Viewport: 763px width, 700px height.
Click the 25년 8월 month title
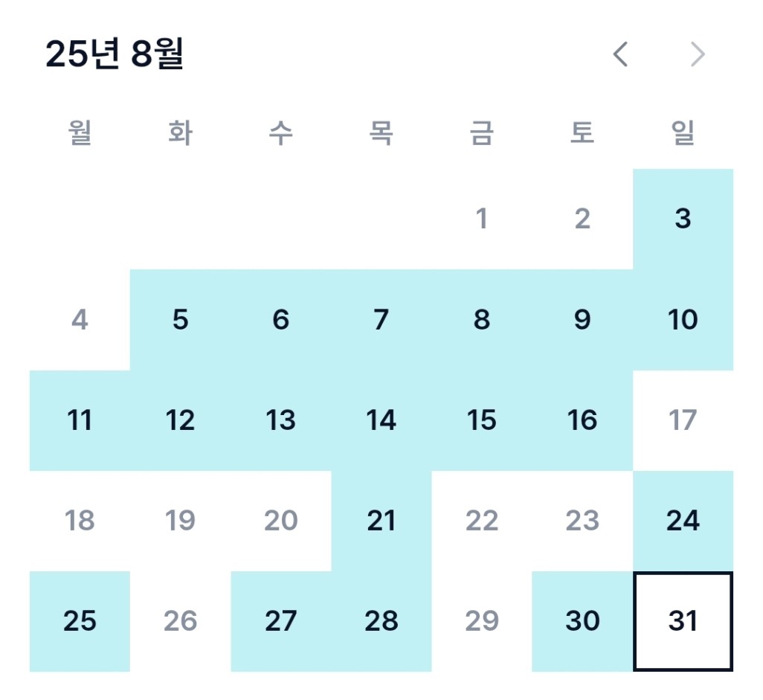(115, 54)
